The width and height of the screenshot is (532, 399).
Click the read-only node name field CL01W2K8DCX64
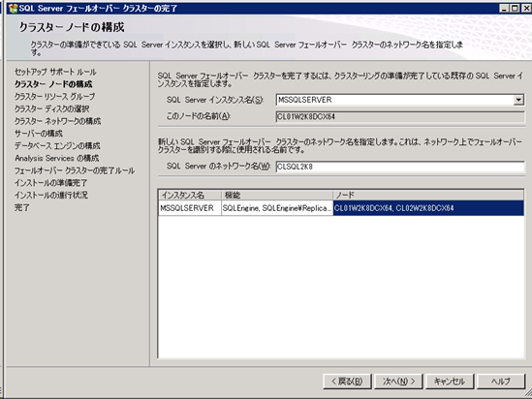click(x=400, y=116)
